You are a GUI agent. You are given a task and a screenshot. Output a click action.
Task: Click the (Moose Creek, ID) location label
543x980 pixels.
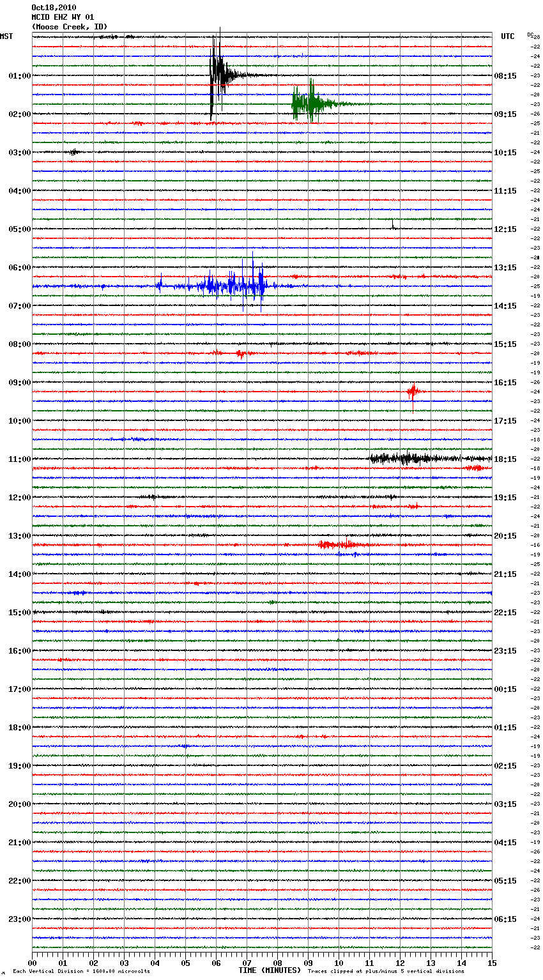(x=70, y=27)
